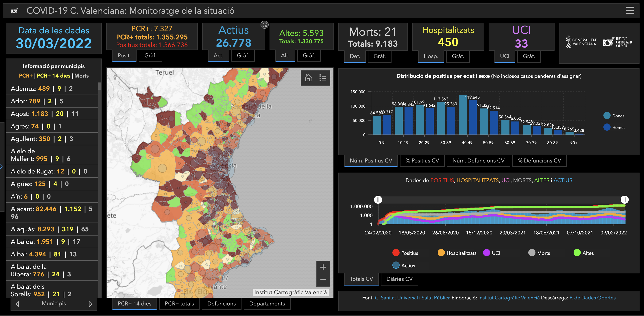Viewport: 644px width, 316px height.
Task: Click the ICV logo in header
Action: (x=15, y=11)
